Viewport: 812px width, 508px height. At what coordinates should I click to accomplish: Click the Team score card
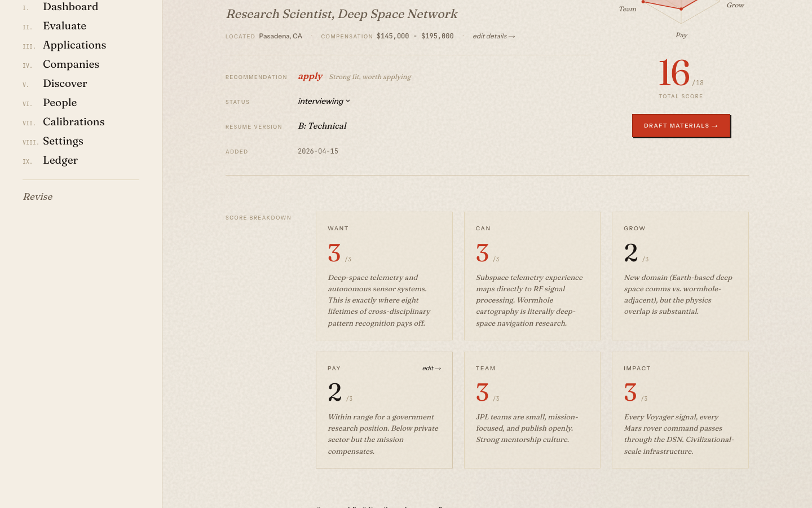[532, 410]
